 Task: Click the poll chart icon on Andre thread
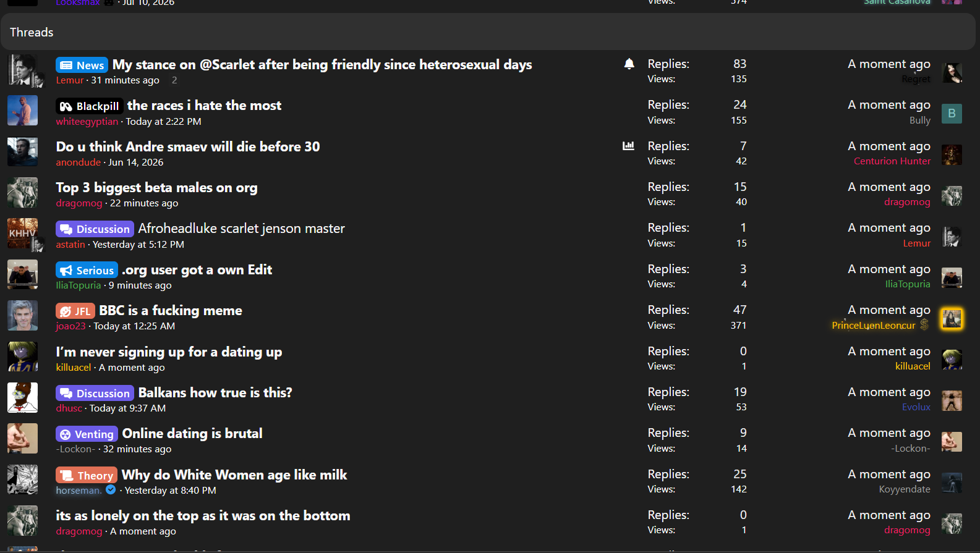coord(628,146)
